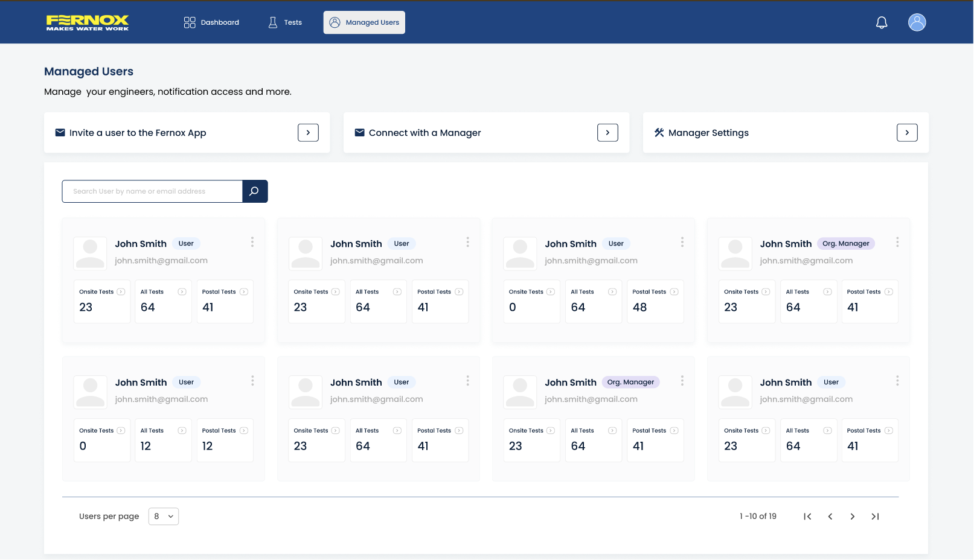The image size is (974, 560).
Task: Jump to the first page of users
Action: click(x=807, y=517)
